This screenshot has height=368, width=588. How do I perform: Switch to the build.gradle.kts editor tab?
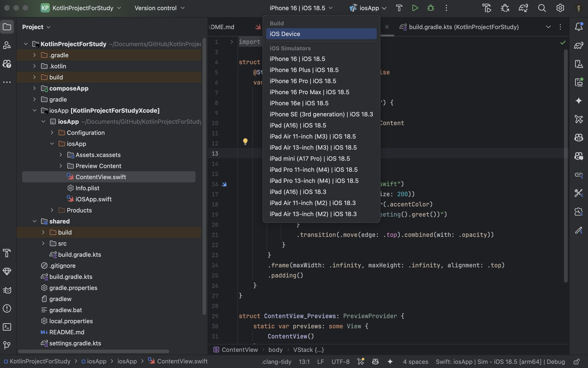point(463,27)
